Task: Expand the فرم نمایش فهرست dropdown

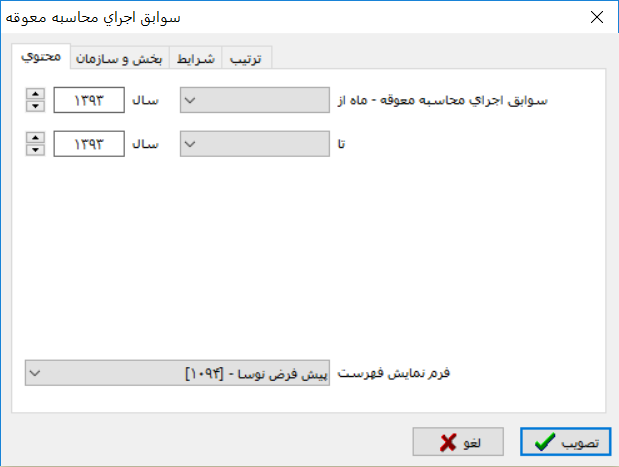Action: pyautogui.click(x=177, y=373)
